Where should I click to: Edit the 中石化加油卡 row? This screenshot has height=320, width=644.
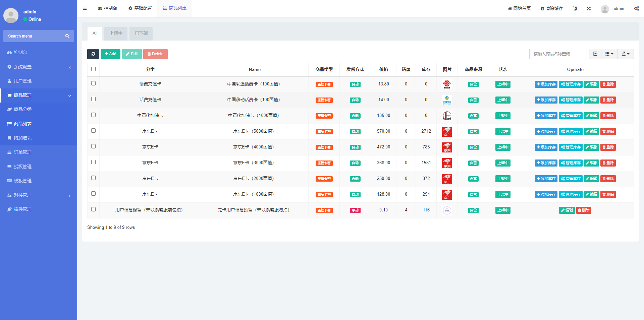point(591,116)
